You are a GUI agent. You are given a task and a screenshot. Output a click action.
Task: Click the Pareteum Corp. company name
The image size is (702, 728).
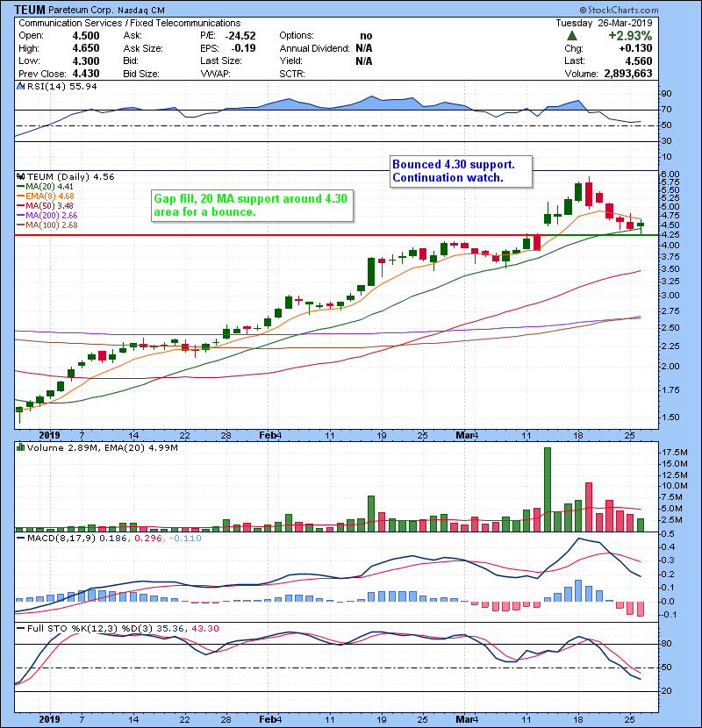coord(81,10)
